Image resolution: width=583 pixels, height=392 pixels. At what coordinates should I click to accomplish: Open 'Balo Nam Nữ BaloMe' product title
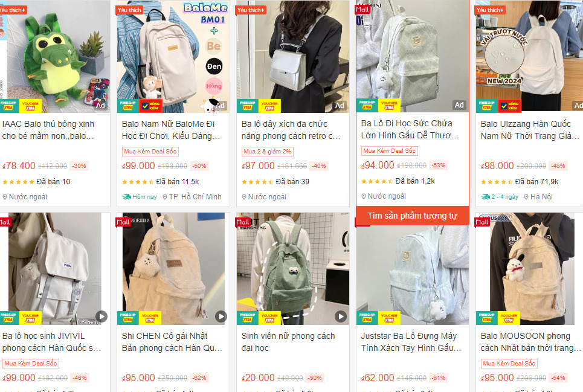(170, 130)
